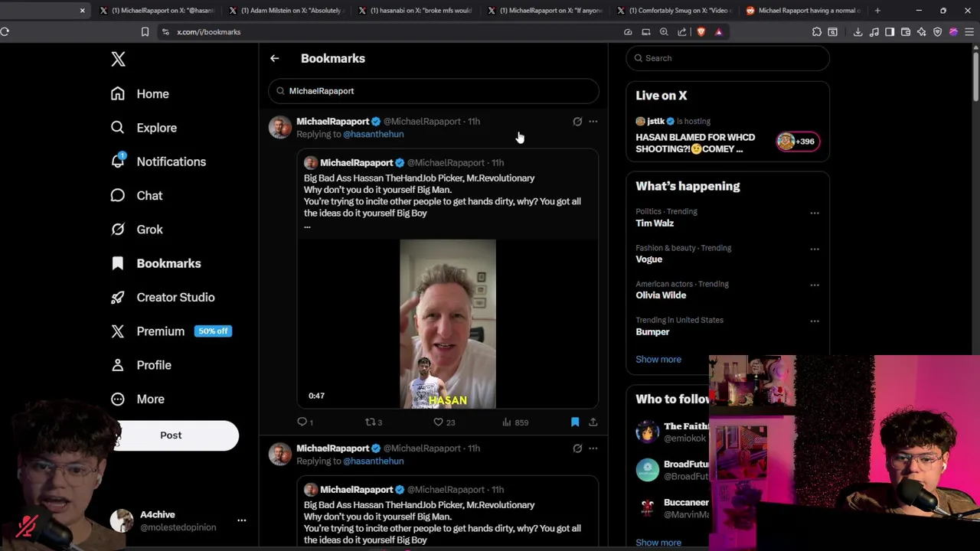This screenshot has height=551, width=980.
Task: Click the Grok icon on the second post
Action: click(x=577, y=448)
